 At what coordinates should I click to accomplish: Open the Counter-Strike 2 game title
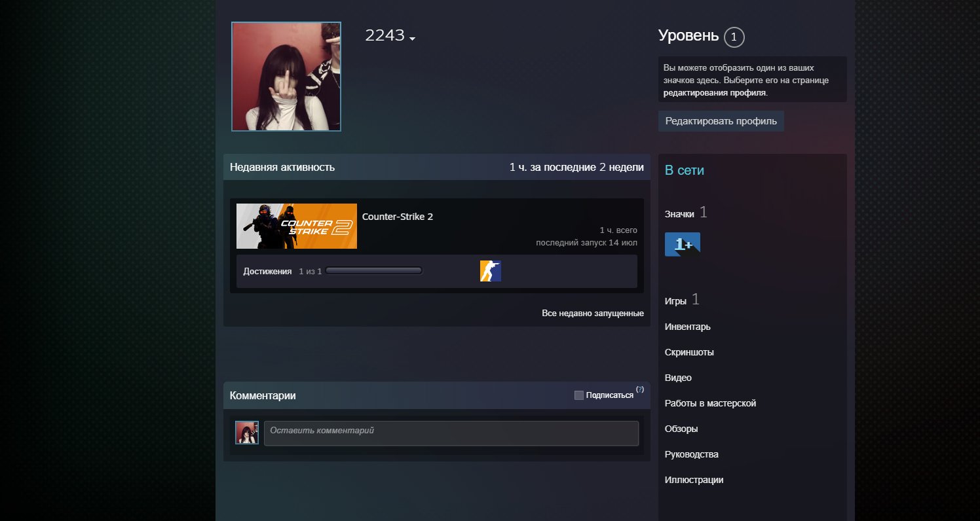click(398, 217)
